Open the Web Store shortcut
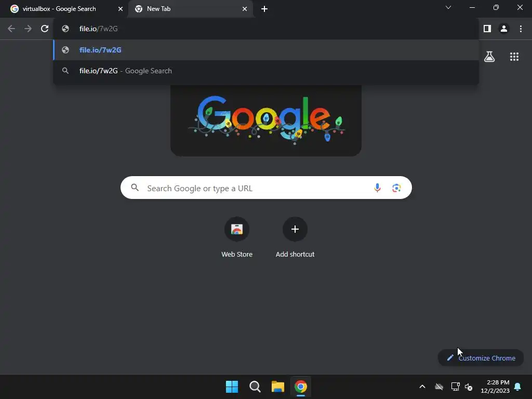The width and height of the screenshot is (532, 399). (237, 237)
